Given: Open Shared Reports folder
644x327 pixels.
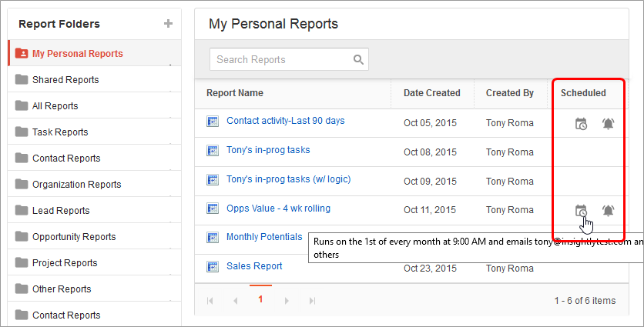Looking at the screenshot, I should (x=95, y=79).
